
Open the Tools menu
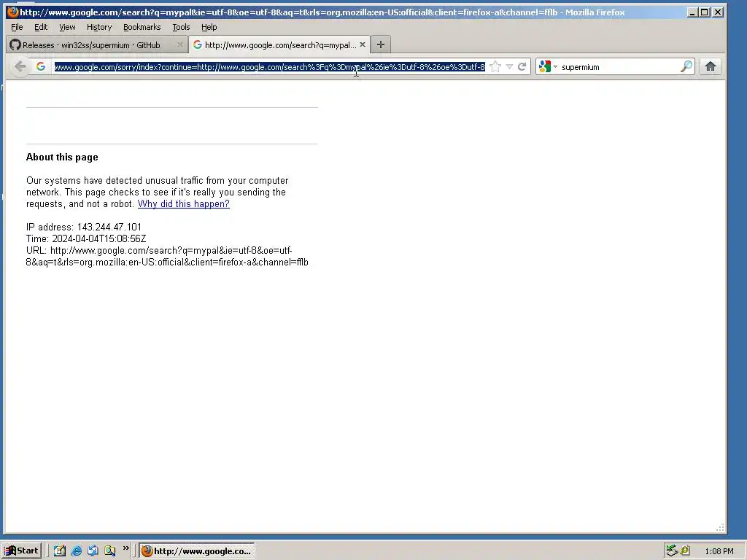pyautogui.click(x=181, y=27)
